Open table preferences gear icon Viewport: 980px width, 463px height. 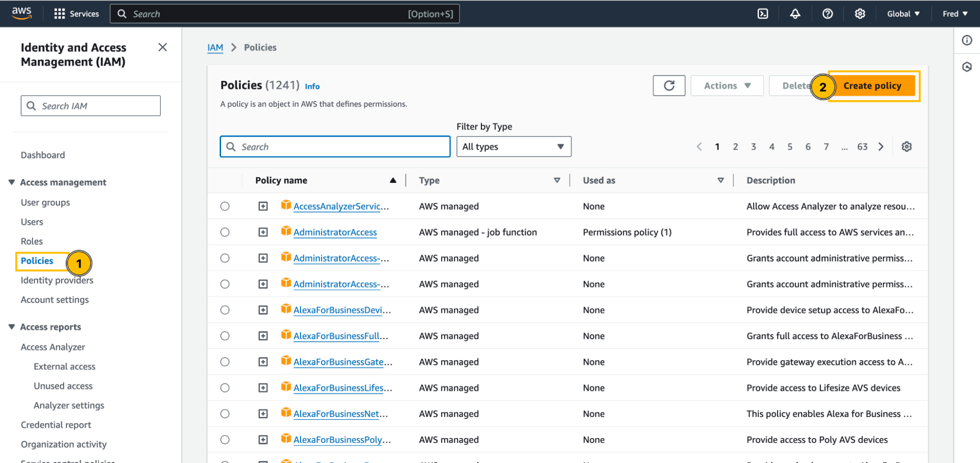pyautogui.click(x=906, y=147)
